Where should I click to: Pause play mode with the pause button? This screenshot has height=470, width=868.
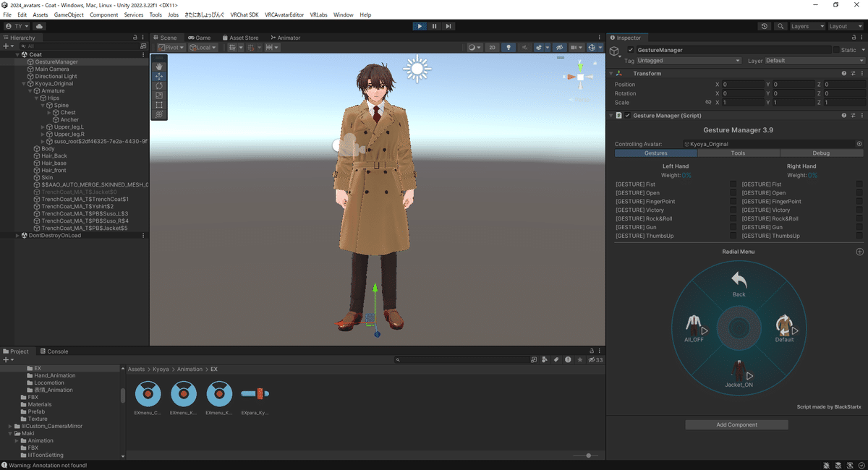click(434, 26)
